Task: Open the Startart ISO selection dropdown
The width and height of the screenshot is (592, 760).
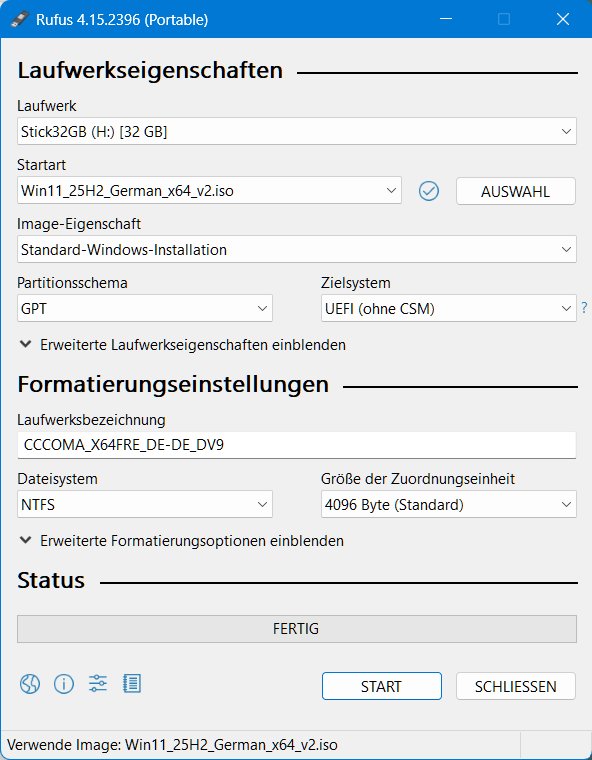Action: pos(209,190)
